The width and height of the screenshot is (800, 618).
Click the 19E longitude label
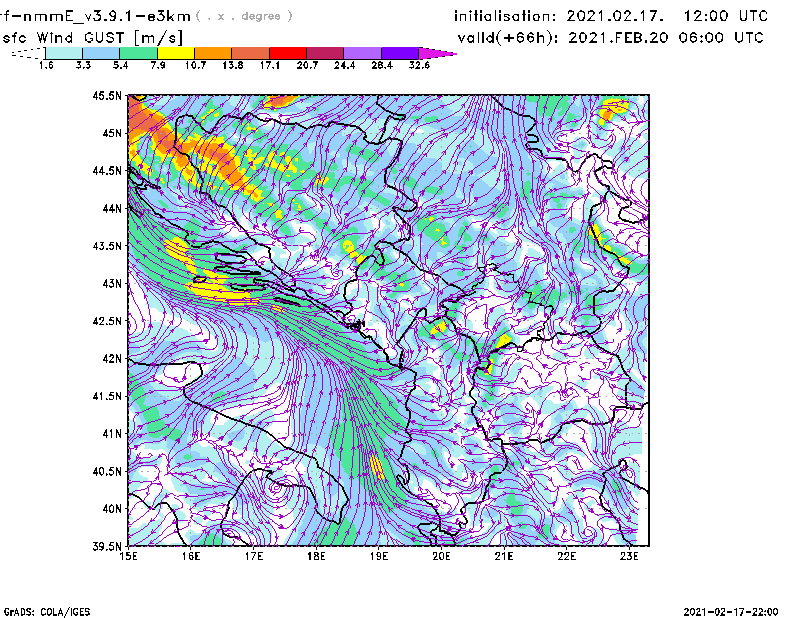pyautogui.click(x=379, y=556)
